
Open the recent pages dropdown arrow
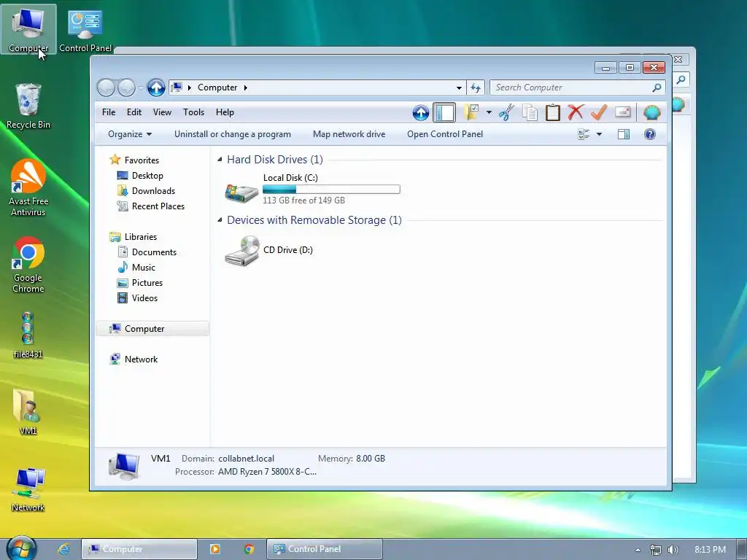[141, 88]
